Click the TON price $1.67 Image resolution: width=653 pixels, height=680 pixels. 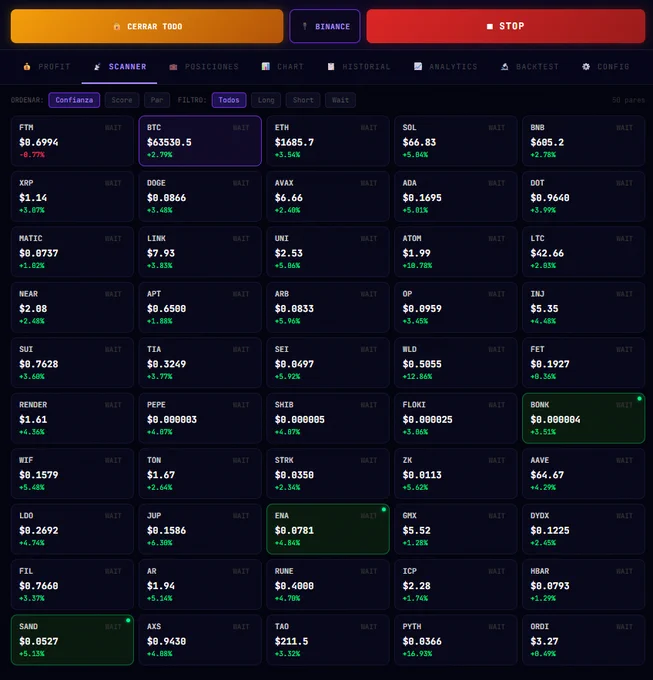pyautogui.click(x=161, y=475)
